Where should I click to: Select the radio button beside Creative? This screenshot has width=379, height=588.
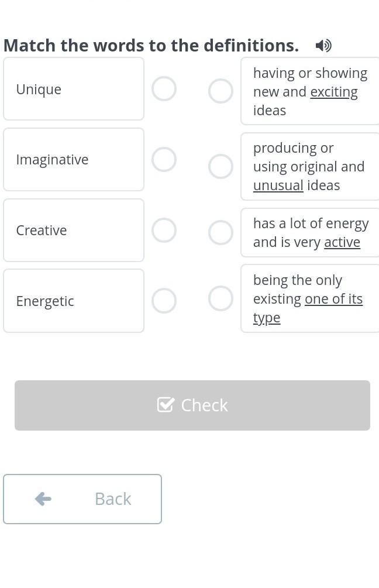pos(164,231)
